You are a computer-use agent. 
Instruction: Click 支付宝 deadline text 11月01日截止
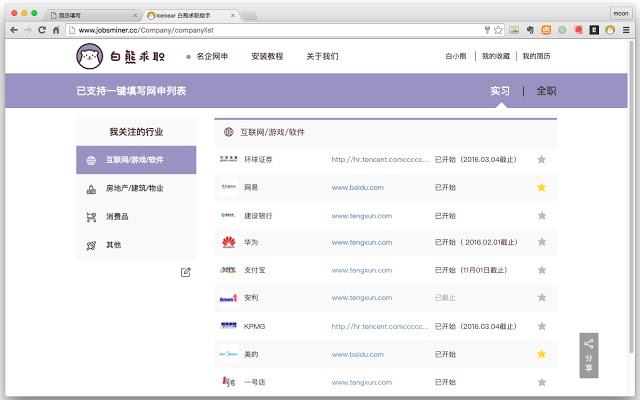coord(484,270)
